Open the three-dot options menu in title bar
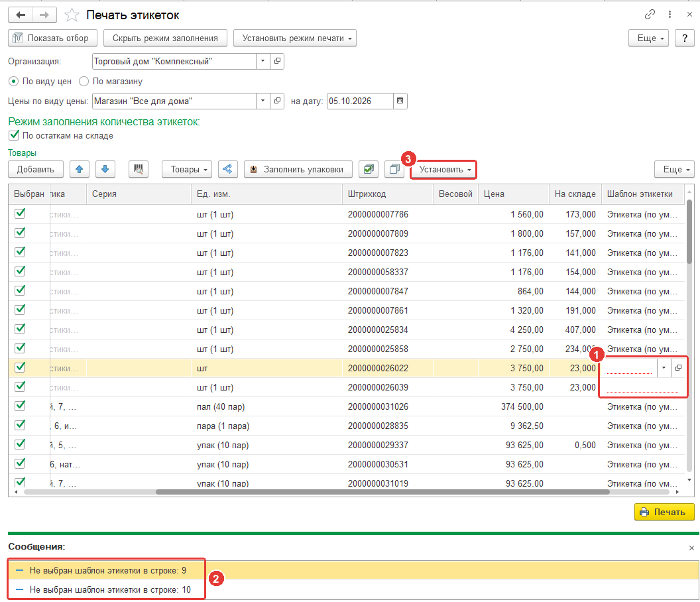 pyautogui.click(x=670, y=15)
